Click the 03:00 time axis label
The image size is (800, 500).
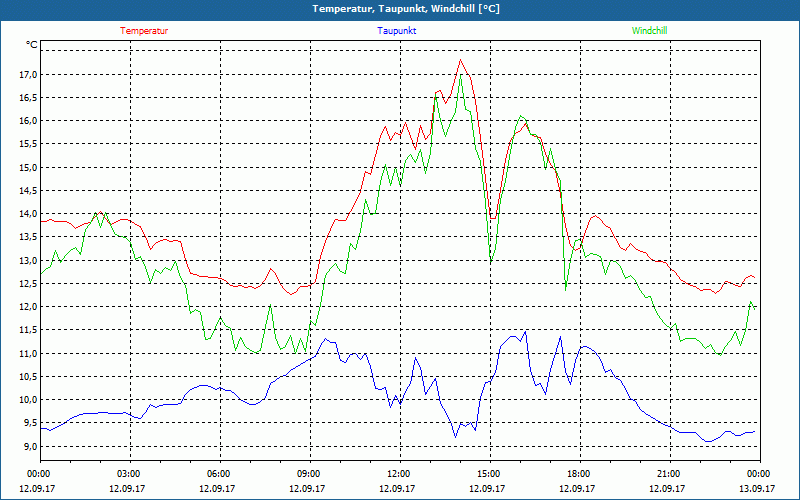129,473
